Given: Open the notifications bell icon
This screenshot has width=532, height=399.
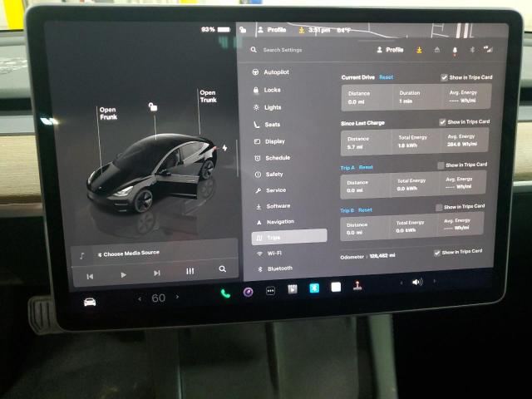Looking at the screenshot, I should pyautogui.click(x=455, y=51).
